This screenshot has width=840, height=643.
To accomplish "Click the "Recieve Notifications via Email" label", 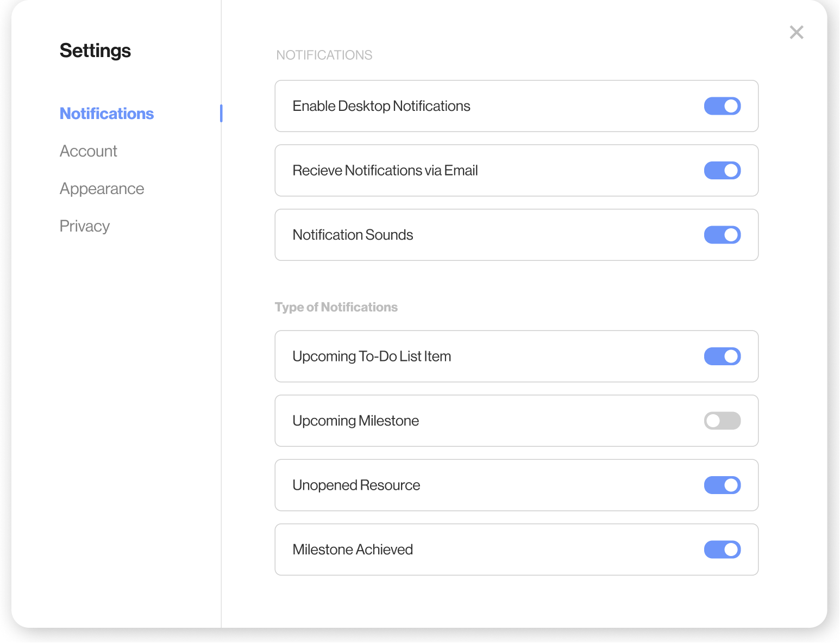I will tap(385, 171).
